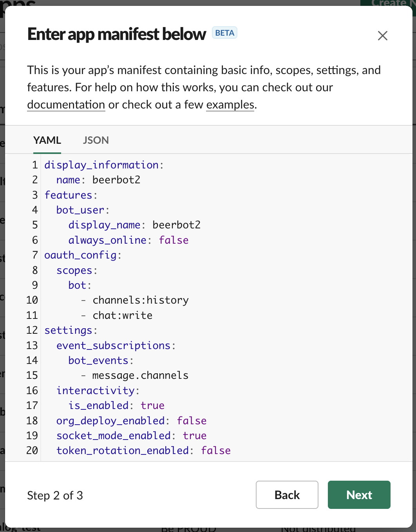Open the examples link
This screenshot has height=532, width=416.
coord(230,105)
